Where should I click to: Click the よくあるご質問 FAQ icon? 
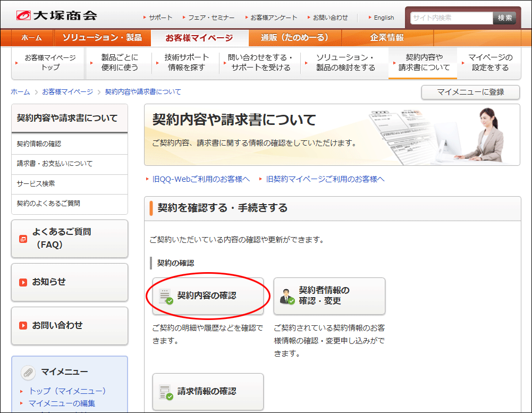[23, 239]
